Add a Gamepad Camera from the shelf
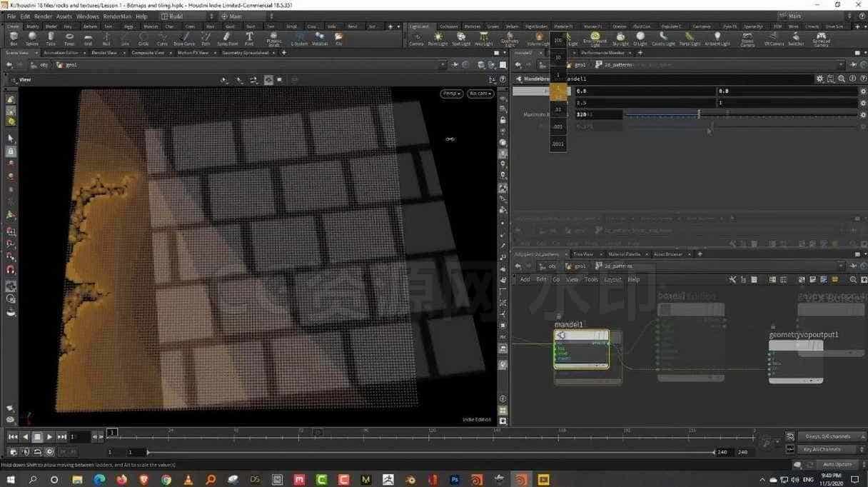Viewport: 868px width, 487px height. (821, 39)
